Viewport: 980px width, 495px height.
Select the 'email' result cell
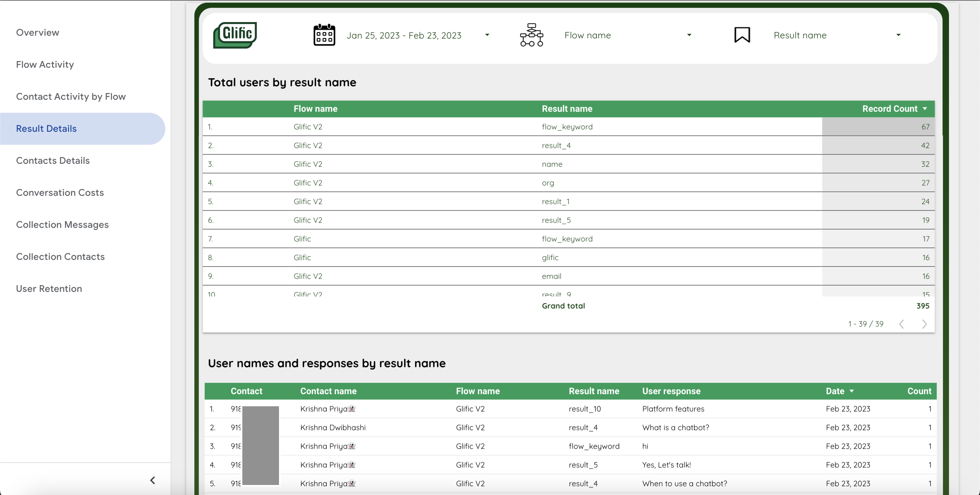551,276
